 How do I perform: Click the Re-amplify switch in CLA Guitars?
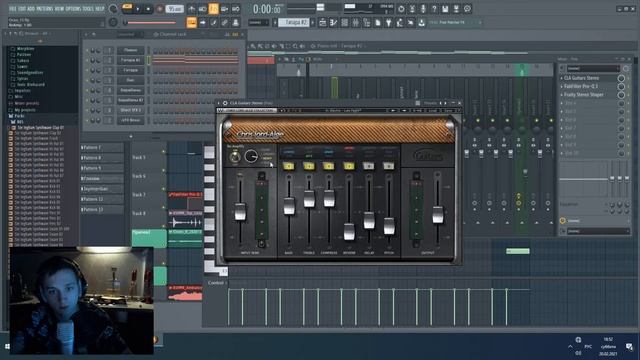click(235, 157)
